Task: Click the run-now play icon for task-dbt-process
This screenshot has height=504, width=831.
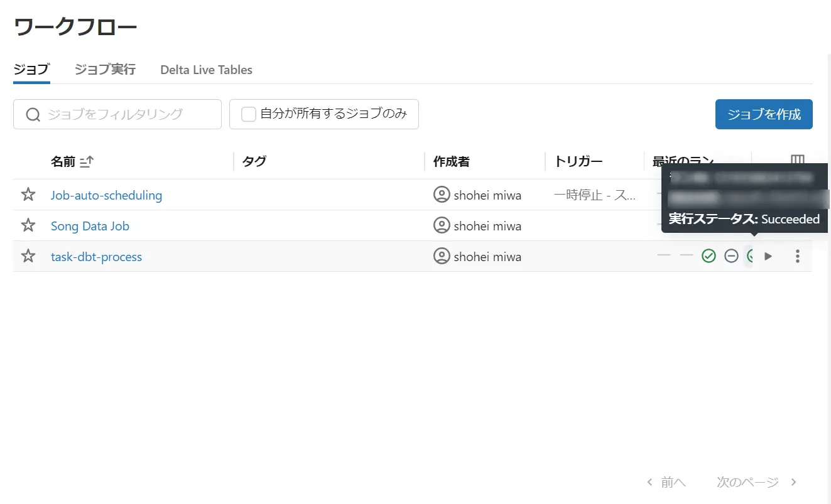Action: [x=768, y=256]
